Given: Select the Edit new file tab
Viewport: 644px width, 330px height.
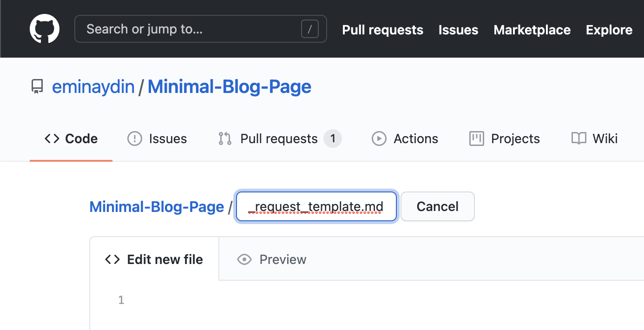Looking at the screenshot, I should click(154, 259).
